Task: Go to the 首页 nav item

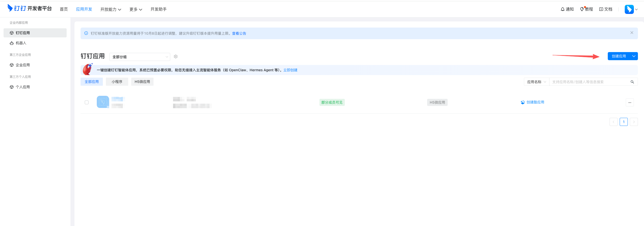Action: click(x=64, y=9)
